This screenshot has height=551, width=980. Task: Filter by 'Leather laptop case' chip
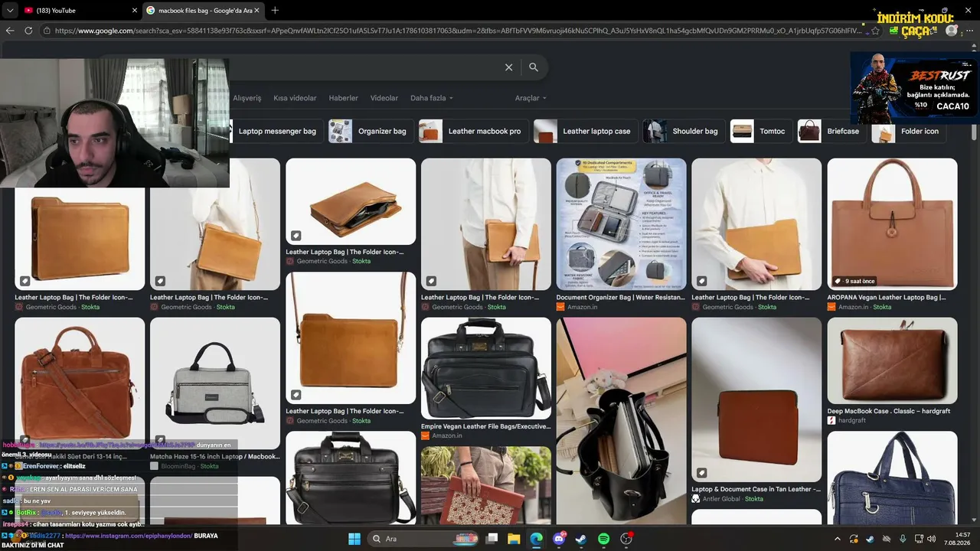click(585, 131)
